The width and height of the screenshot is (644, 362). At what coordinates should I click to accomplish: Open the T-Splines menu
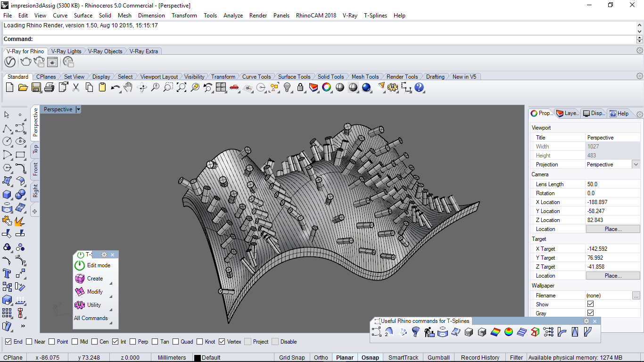pos(375,16)
